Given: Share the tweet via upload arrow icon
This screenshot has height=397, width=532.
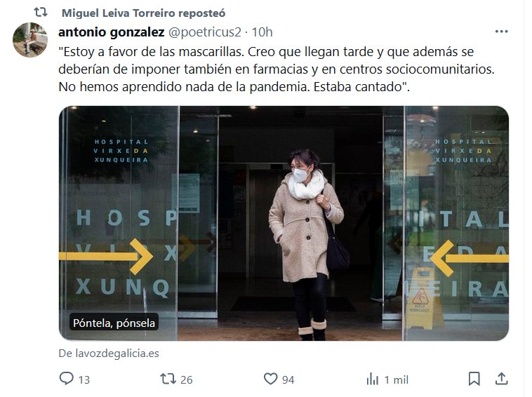Looking at the screenshot, I should 501,379.
